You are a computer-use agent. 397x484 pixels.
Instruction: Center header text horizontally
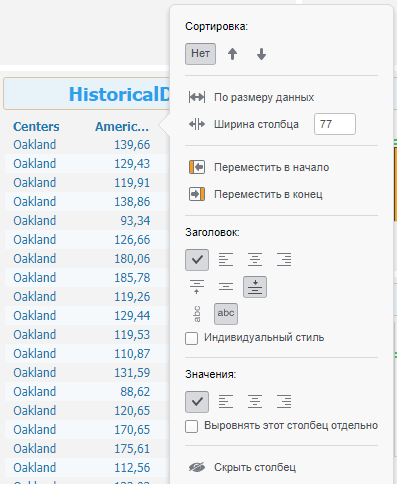[x=255, y=260]
